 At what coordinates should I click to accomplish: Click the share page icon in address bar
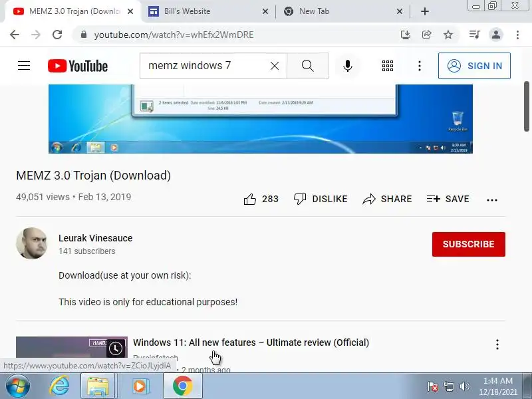coord(426,35)
